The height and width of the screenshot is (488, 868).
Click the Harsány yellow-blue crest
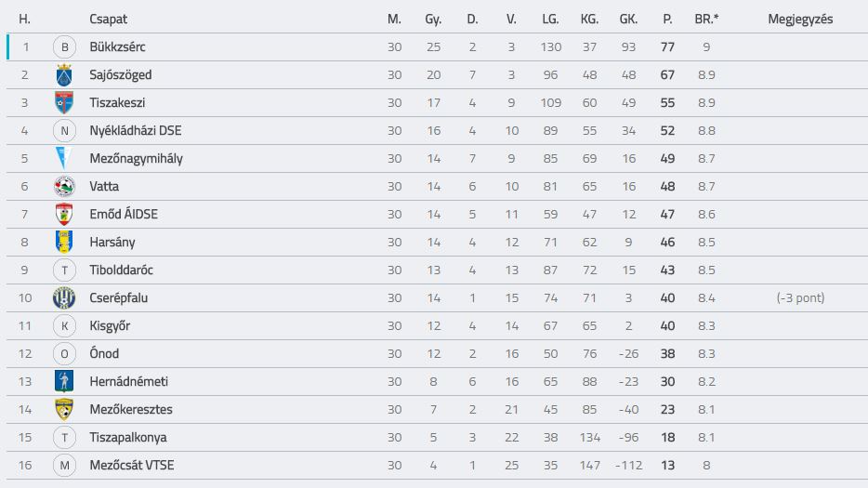click(64, 242)
